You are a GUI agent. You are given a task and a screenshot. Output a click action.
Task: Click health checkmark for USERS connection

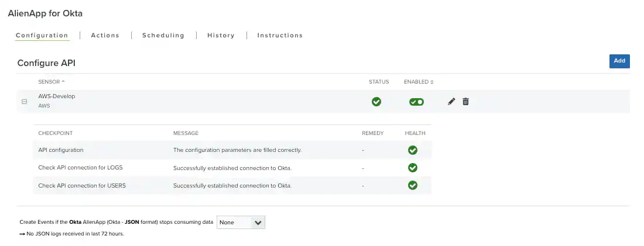[413, 185]
